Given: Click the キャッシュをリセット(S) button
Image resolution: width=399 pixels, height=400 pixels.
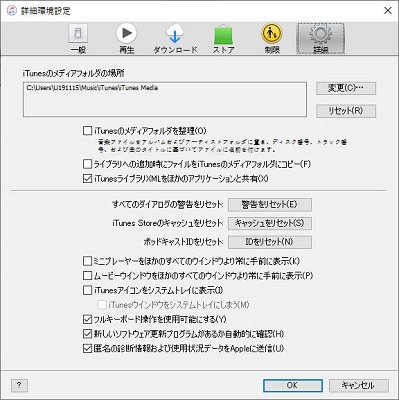Looking at the screenshot, I should click(270, 223).
